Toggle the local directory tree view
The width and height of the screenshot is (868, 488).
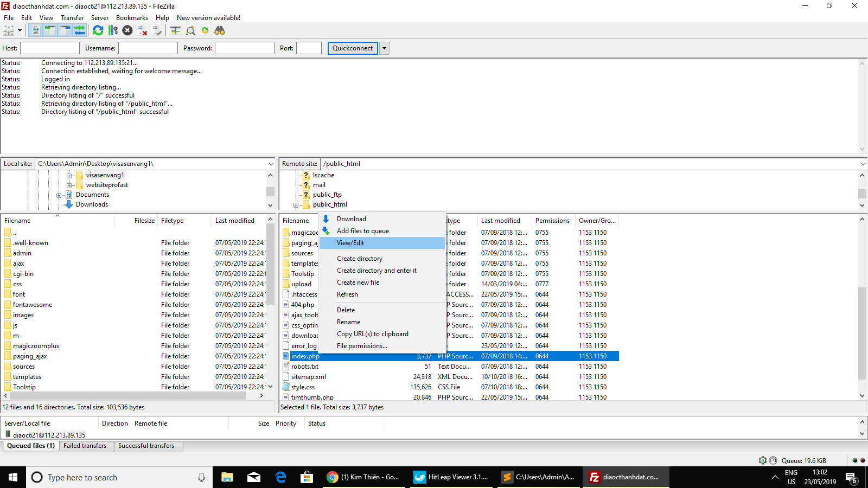coord(50,30)
